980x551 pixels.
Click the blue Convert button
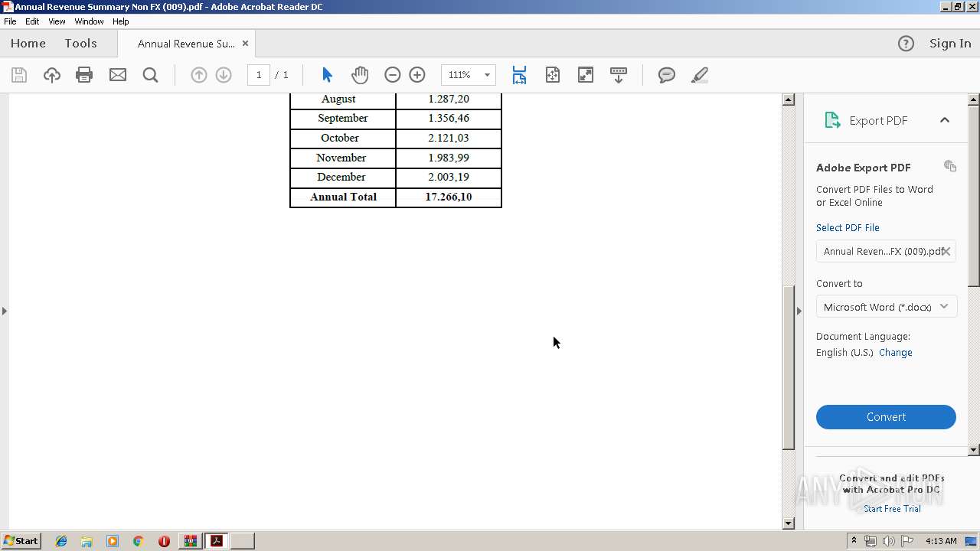pos(886,417)
